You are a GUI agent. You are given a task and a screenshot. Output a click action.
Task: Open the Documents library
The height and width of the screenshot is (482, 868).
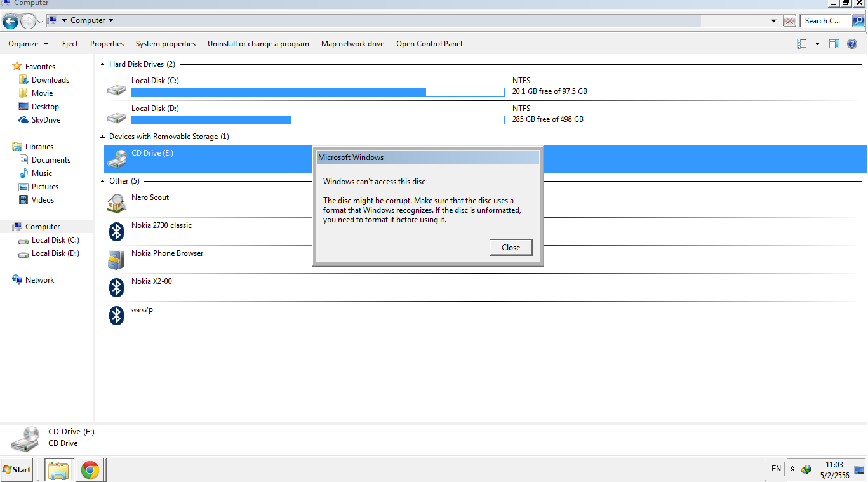click(x=51, y=160)
